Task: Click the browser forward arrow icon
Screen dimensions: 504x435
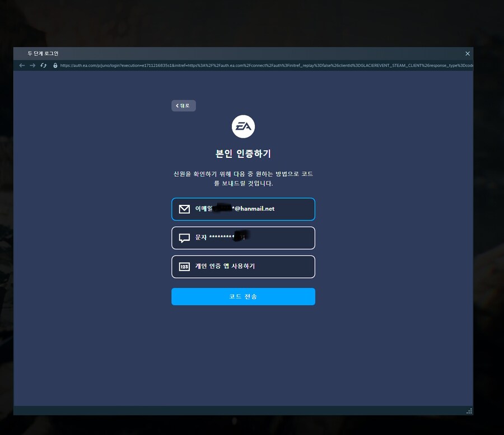Action: [32, 66]
